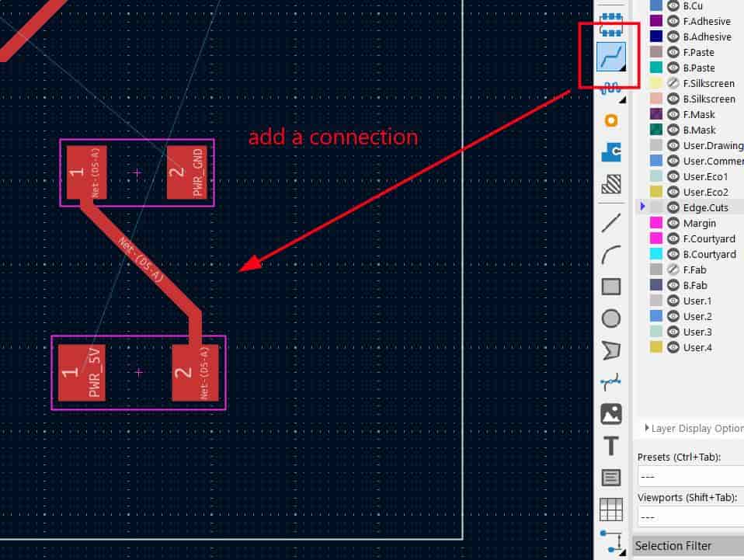Select the B.Cu layer name
The height and width of the screenshot is (560, 744).
click(x=693, y=5)
